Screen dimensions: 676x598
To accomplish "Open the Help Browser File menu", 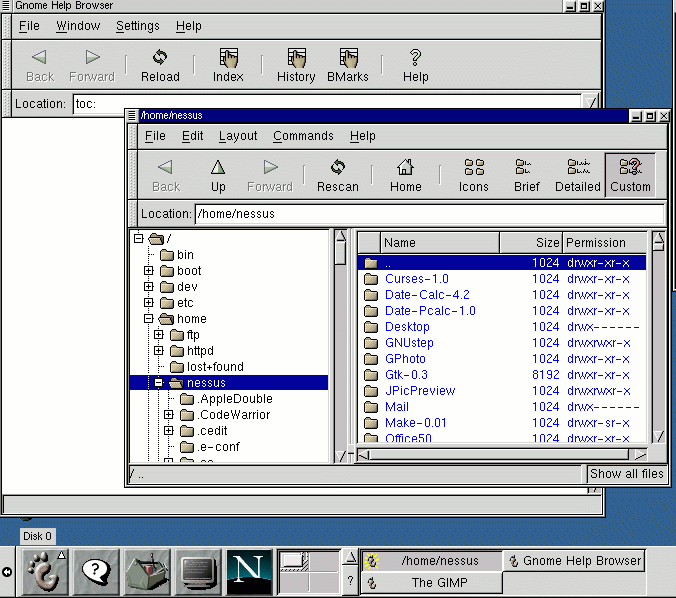I will click(x=29, y=26).
